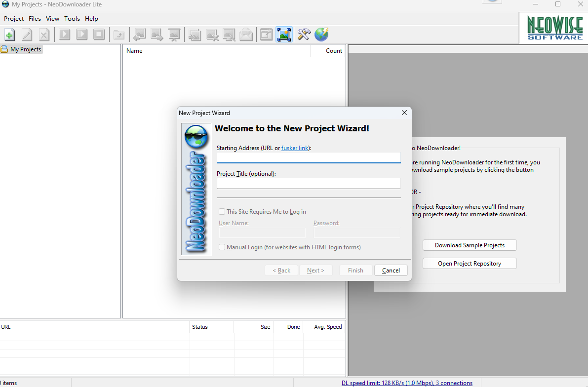
Task: Show the next picture toolbar icon
Action: [157, 35]
